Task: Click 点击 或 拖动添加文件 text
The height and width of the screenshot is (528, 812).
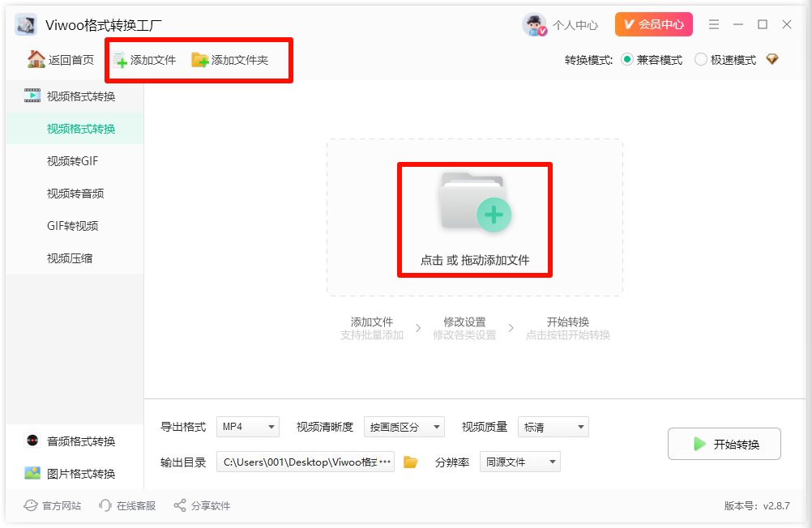Action: click(x=475, y=260)
